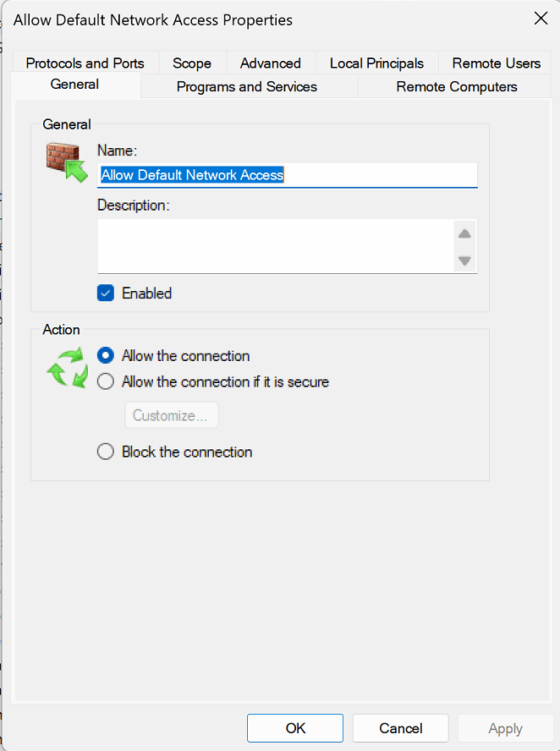Select the General tab
560x751 pixels.
tap(75, 85)
